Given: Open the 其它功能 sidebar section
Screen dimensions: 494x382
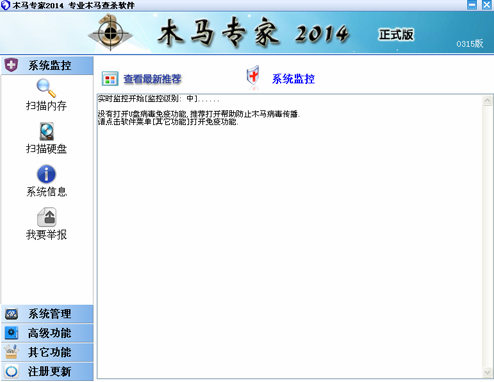Looking at the screenshot, I should (47, 352).
